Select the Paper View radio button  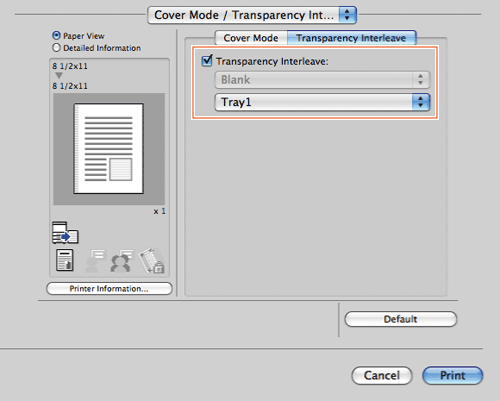pos(56,36)
